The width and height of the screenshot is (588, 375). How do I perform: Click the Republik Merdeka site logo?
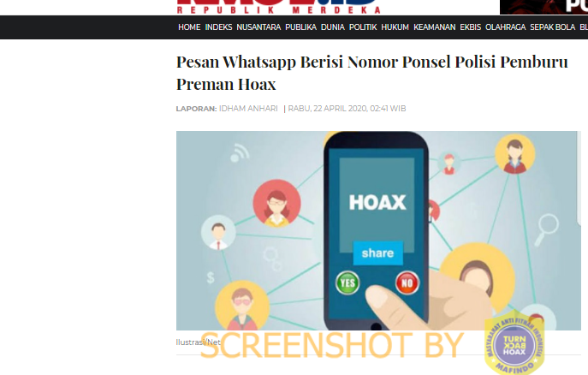tap(279, 7)
